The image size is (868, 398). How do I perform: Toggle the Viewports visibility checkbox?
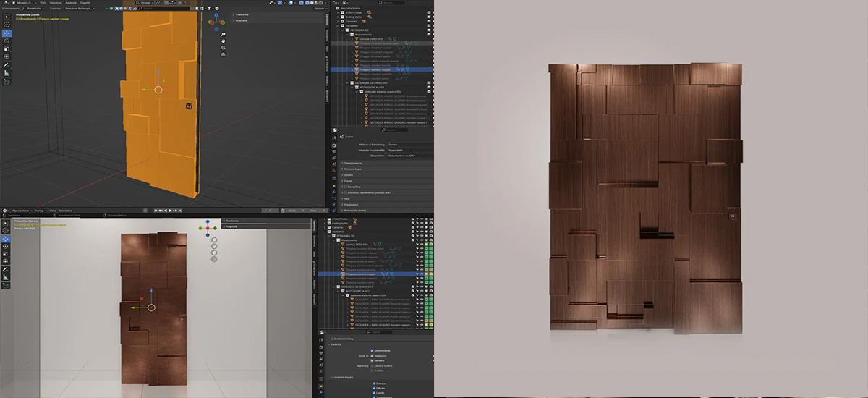(x=373, y=356)
